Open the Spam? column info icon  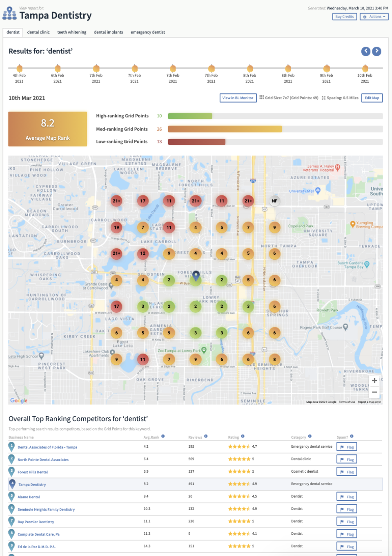click(x=352, y=436)
